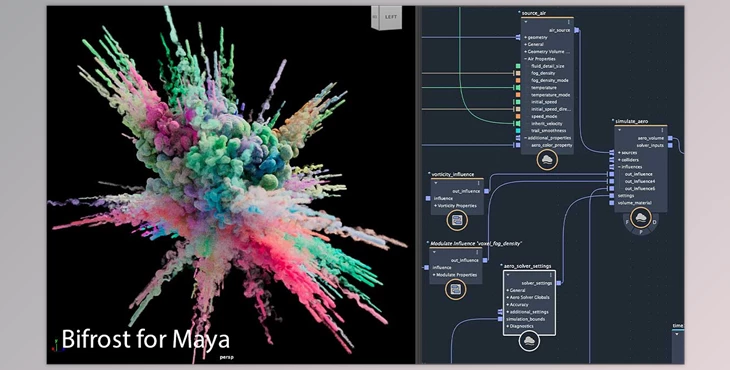Click the LEFT face of the view cube

tap(391, 17)
